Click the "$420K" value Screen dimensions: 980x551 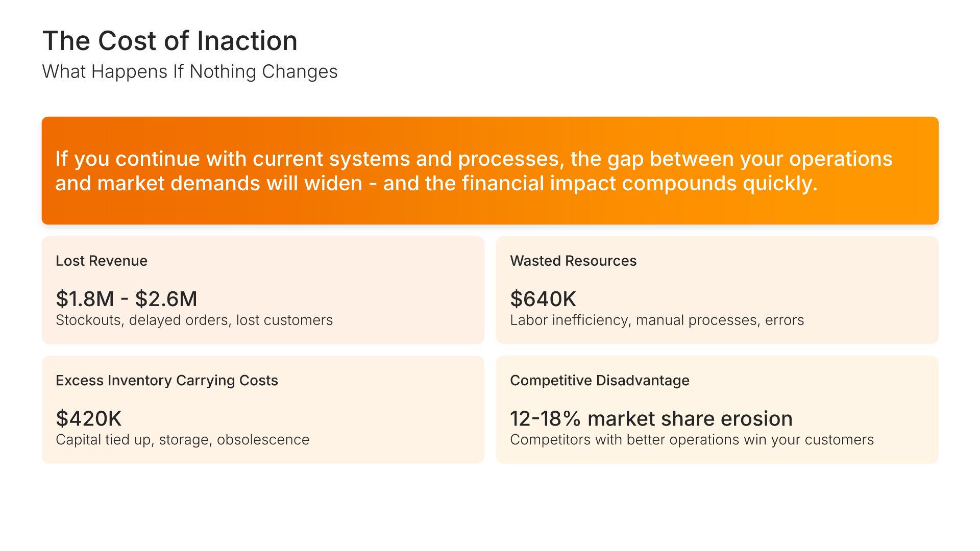(88, 419)
